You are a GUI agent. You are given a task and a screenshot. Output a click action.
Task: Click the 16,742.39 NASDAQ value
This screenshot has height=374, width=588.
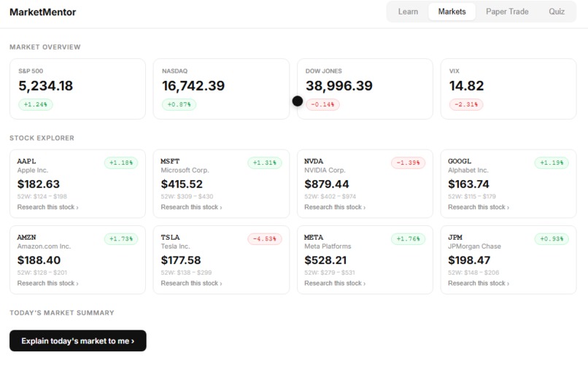(x=193, y=86)
